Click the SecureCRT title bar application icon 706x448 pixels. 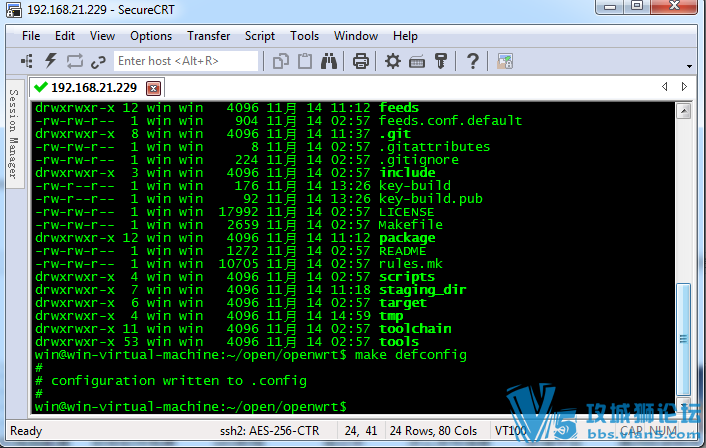click(x=14, y=10)
